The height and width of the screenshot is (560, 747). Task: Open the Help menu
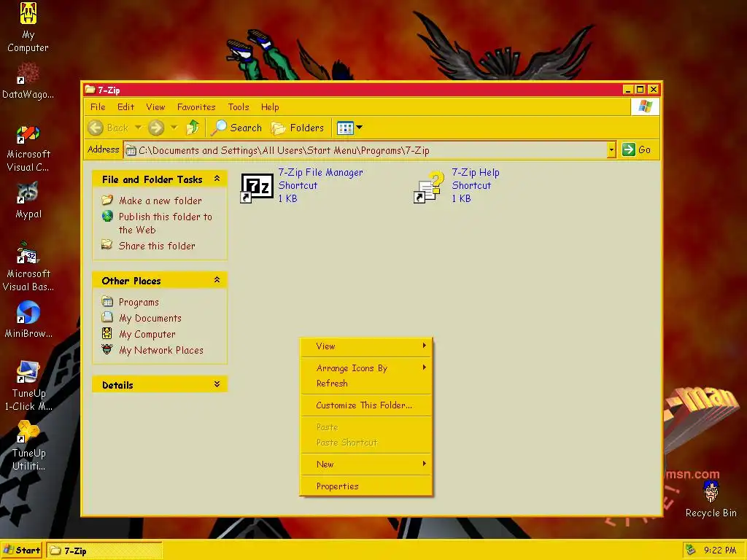click(270, 107)
